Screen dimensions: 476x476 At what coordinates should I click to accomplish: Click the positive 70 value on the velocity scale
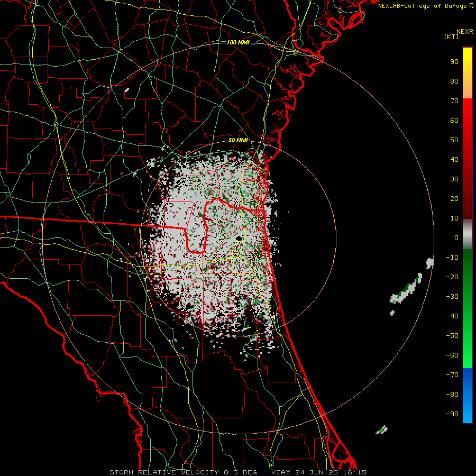pyautogui.click(x=454, y=101)
